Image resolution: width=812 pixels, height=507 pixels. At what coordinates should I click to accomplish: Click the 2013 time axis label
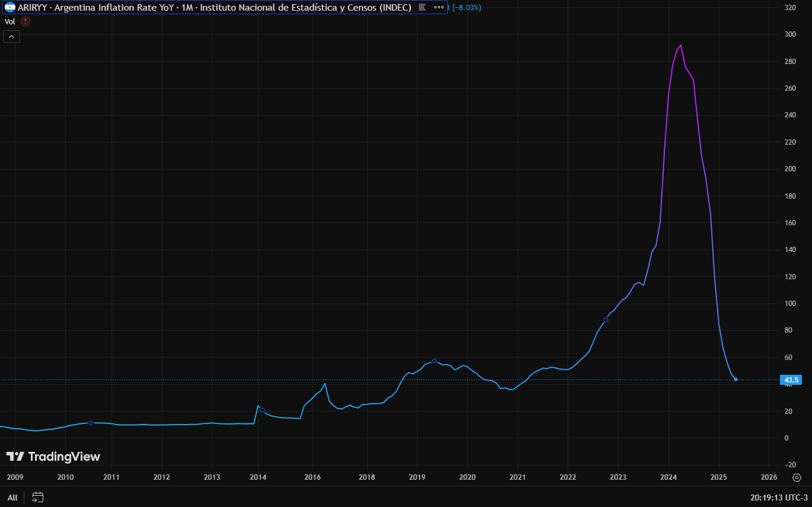(x=212, y=477)
